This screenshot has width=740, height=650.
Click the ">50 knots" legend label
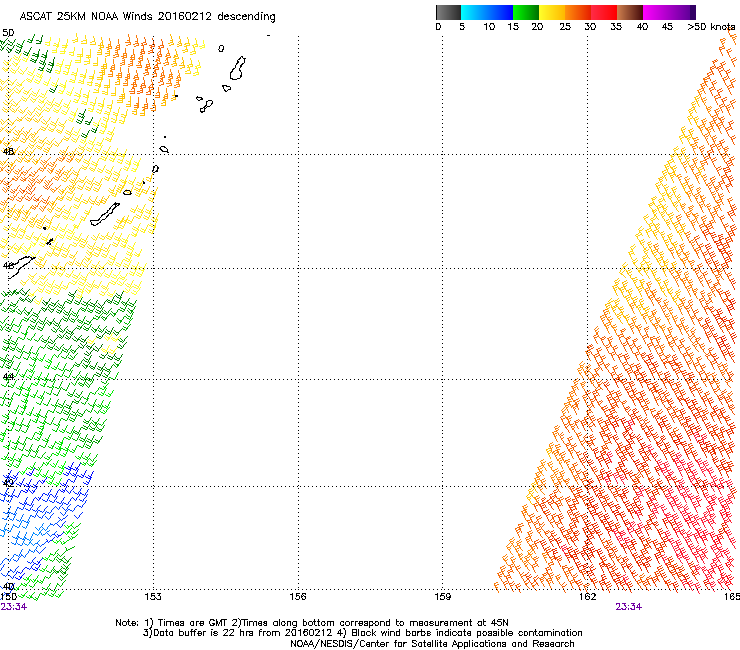tap(711, 27)
